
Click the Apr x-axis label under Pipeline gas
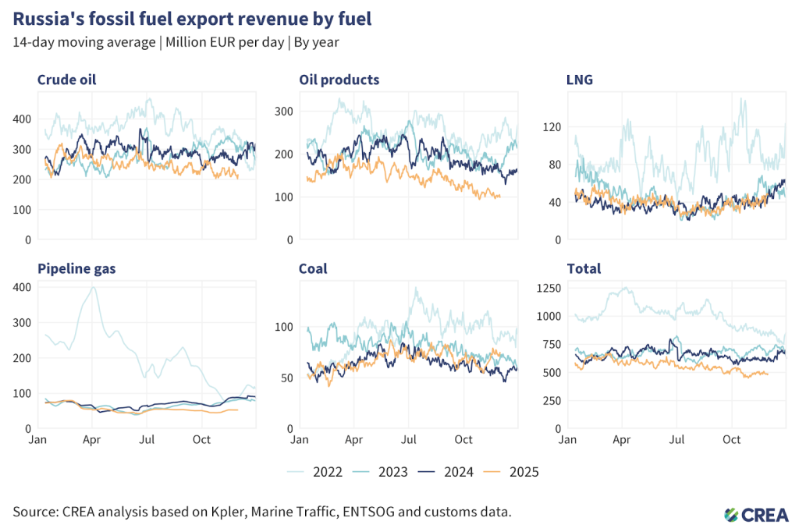point(92,440)
